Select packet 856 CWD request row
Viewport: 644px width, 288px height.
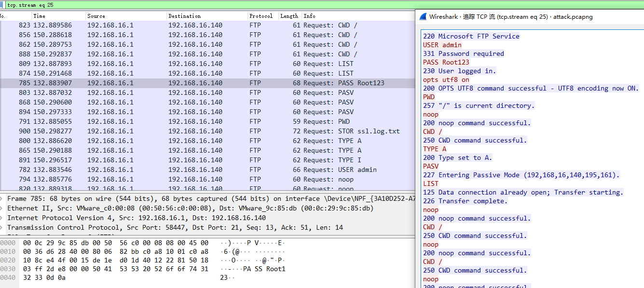point(207,35)
